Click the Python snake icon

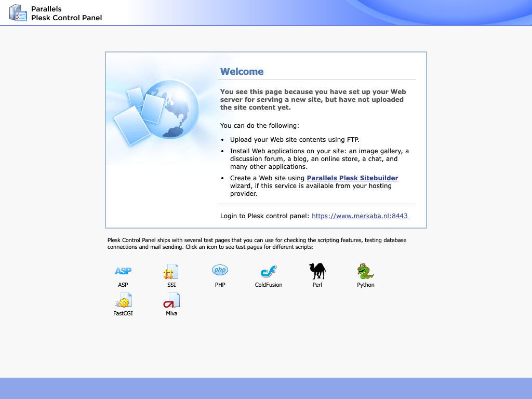(x=365, y=271)
